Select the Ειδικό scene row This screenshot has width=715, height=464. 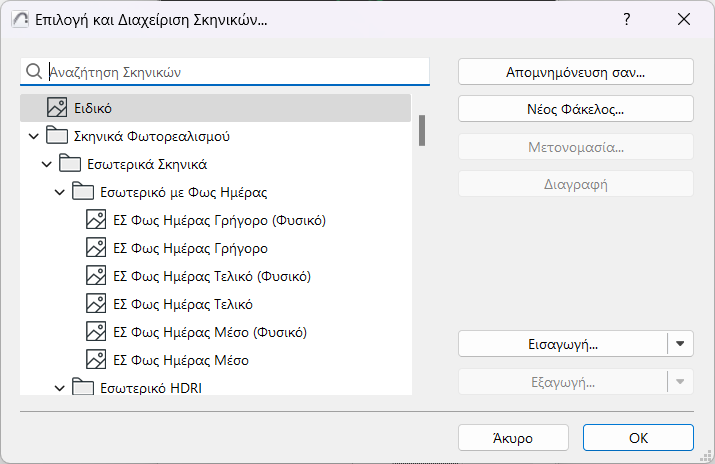click(x=215, y=108)
